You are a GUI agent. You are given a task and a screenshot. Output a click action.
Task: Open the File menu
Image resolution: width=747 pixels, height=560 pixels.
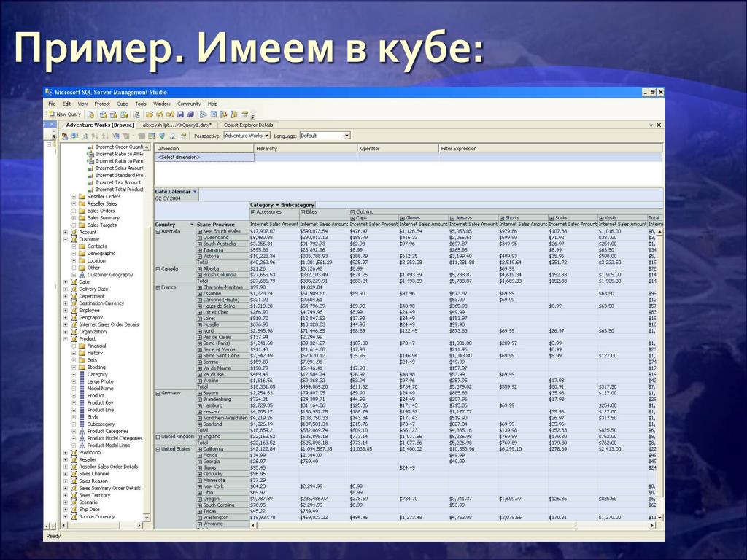tap(52, 104)
